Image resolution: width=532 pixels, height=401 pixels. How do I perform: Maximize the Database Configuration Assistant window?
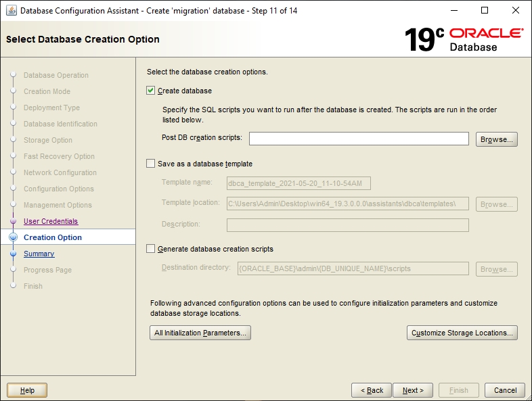pos(485,11)
